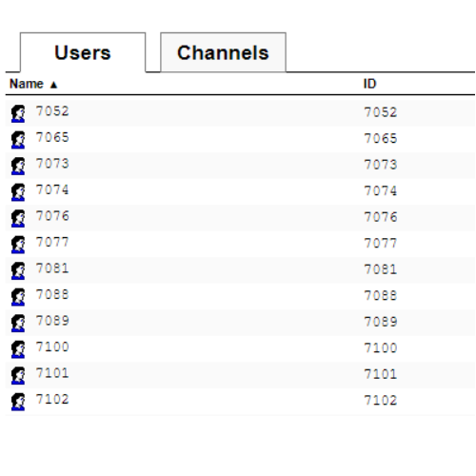Screen dimensions: 476x476
Task: Select user name 7081
Action: (52, 268)
